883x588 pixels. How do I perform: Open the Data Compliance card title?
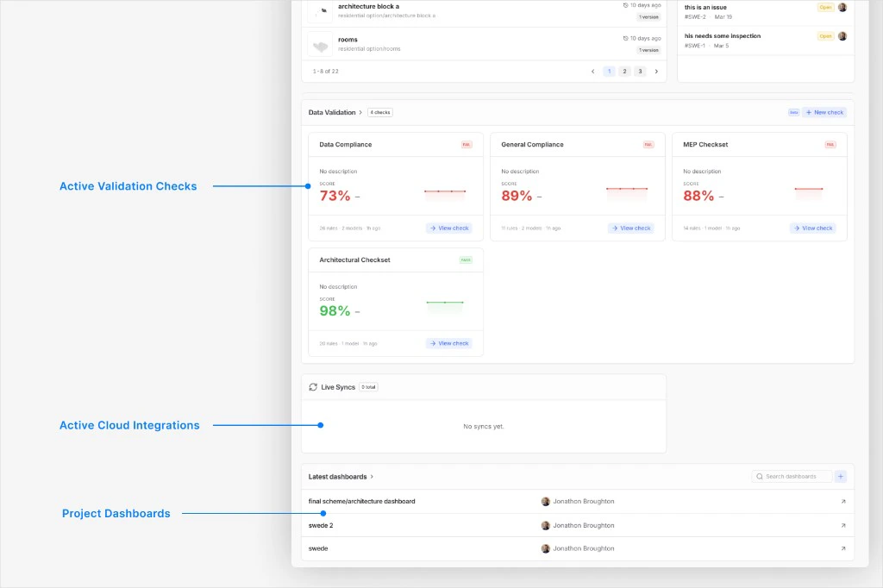pyautogui.click(x=345, y=145)
